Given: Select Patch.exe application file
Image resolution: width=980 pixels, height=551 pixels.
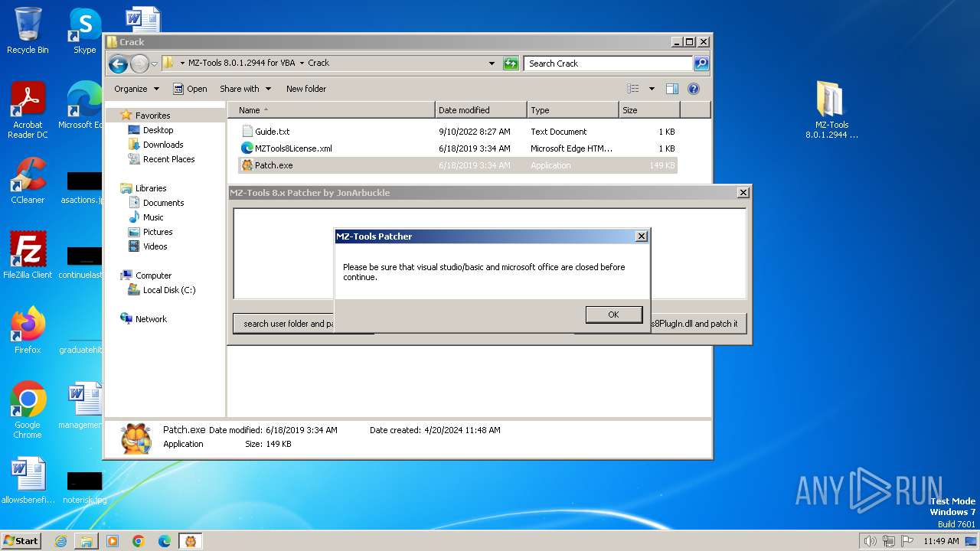Looking at the screenshot, I should [457, 165].
